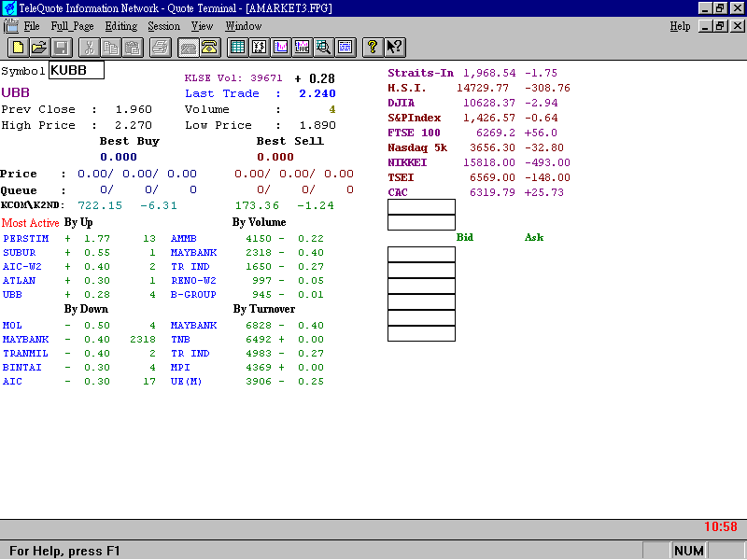Click the Symbol input field containing KUBB
Image resolution: width=747 pixels, height=560 pixels.
(77, 71)
